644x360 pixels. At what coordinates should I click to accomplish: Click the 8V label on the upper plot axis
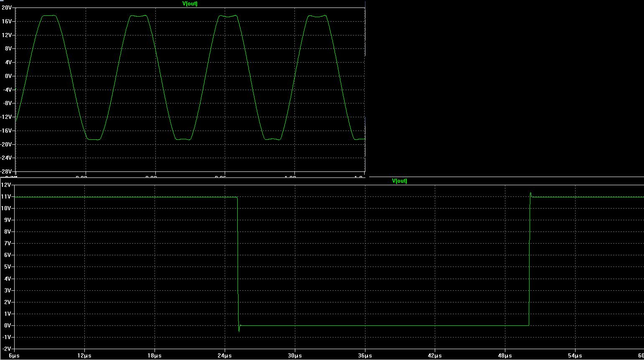(x=8, y=49)
